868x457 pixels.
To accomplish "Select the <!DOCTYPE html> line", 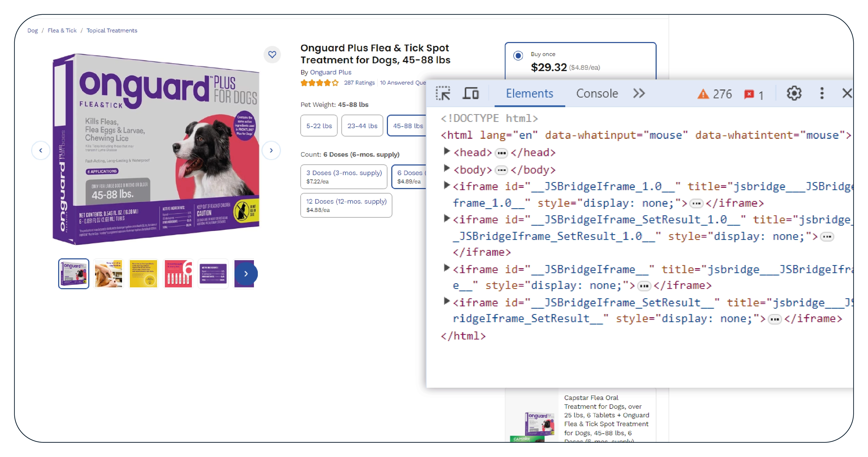I will pyautogui.click(x=489, y=119).
